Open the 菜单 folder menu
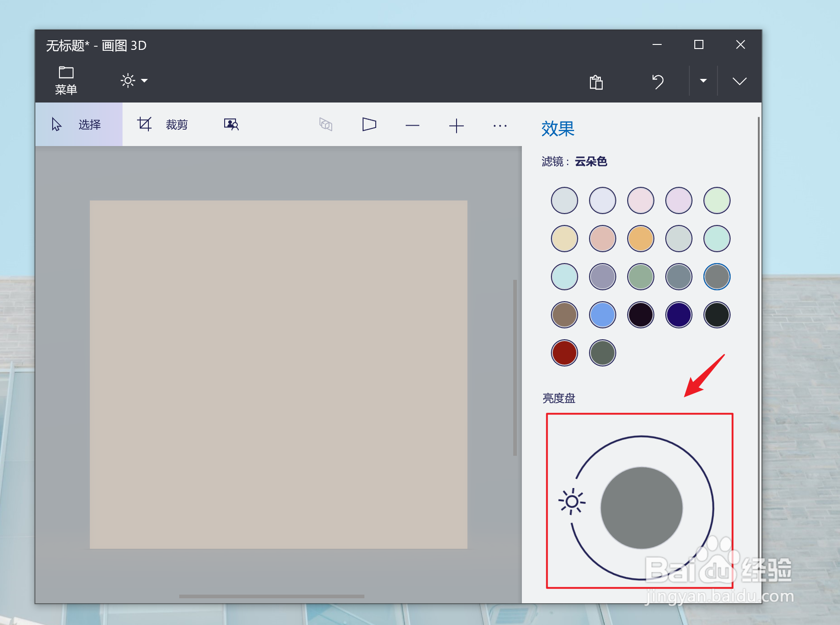 coord(66,80)
